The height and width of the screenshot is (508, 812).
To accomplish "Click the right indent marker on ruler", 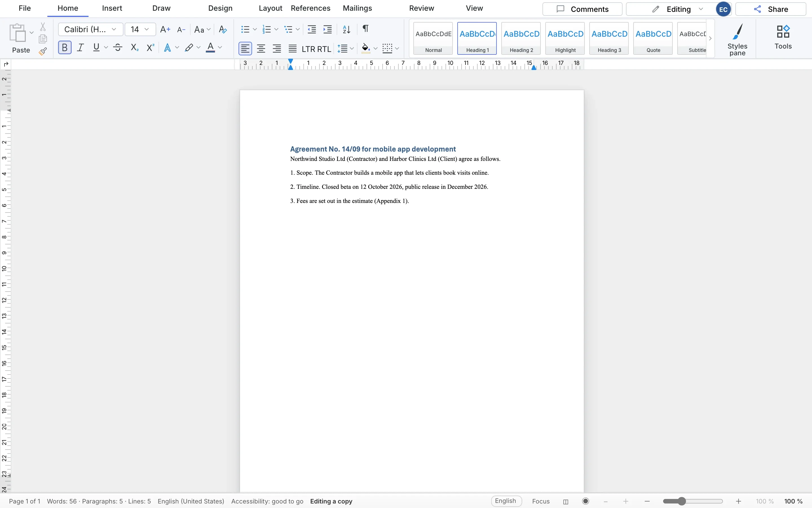I will click(x=534, y=67).
